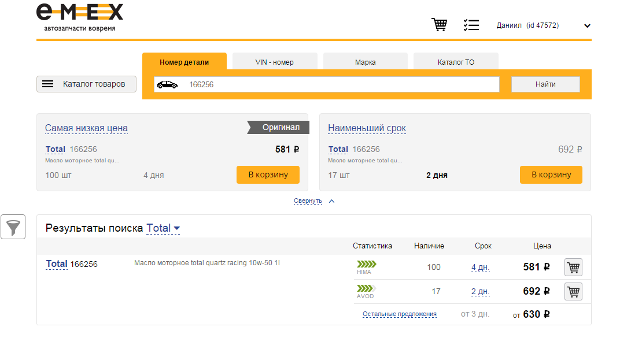Click the part number search field

coord(327,84)
